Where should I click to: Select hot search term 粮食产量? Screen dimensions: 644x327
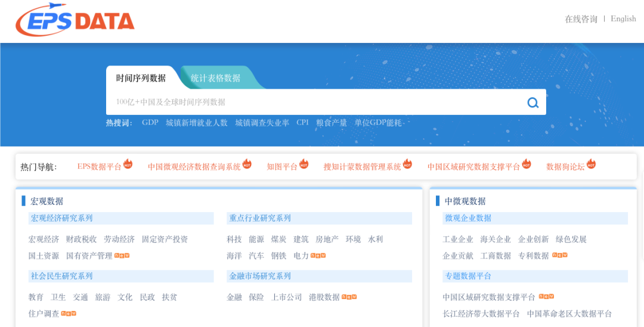pyautogui.click(x=332, y=123)
